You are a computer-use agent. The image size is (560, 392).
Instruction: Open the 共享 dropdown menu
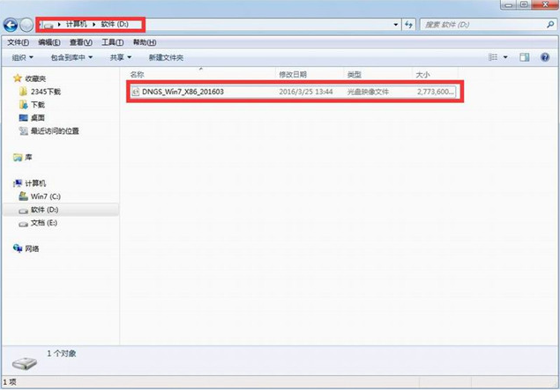coord(121,57)
